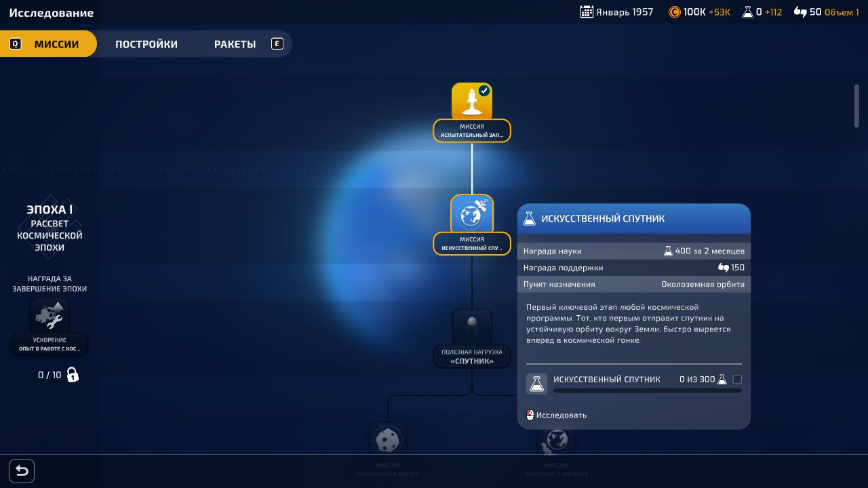Click the era completion reward wrench icon
Image resolution: width=868 pixels, height=488 pixels.
pyautogui.click(x=50, y=315)
